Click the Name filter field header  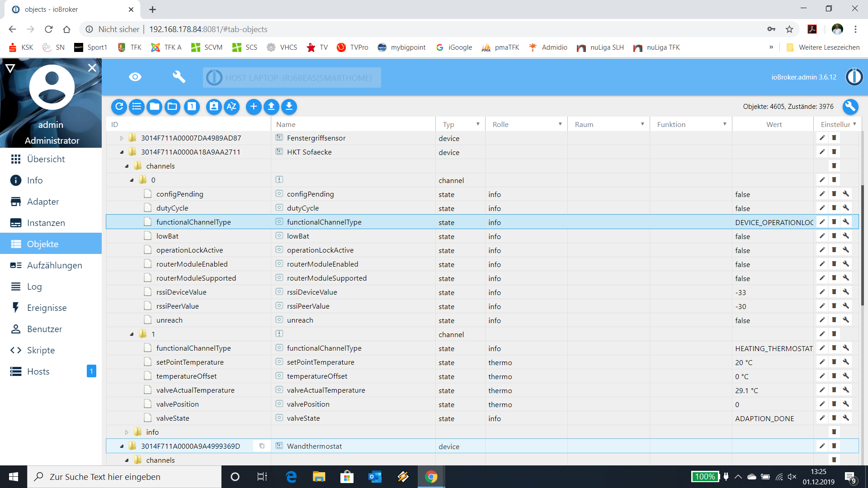coord(354,124)
